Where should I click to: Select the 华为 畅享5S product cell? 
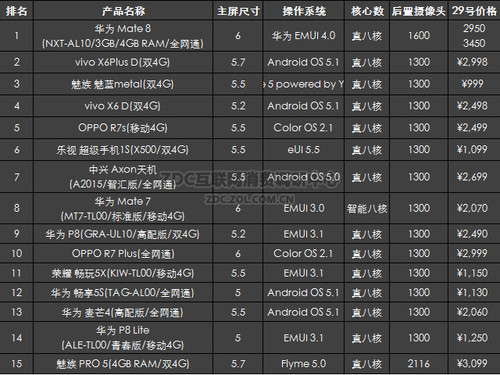(x=123, y=293)
